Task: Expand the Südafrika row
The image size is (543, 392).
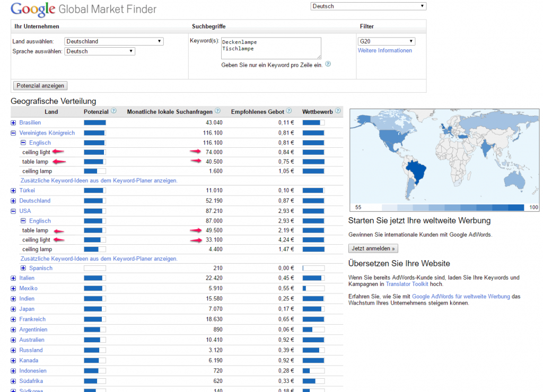Action: point(13,381)
